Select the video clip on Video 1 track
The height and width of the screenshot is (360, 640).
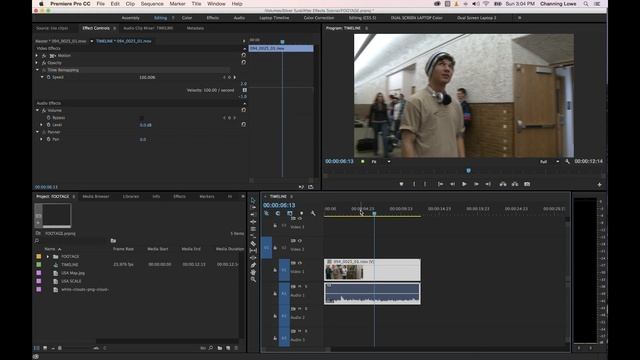point(372,269)
